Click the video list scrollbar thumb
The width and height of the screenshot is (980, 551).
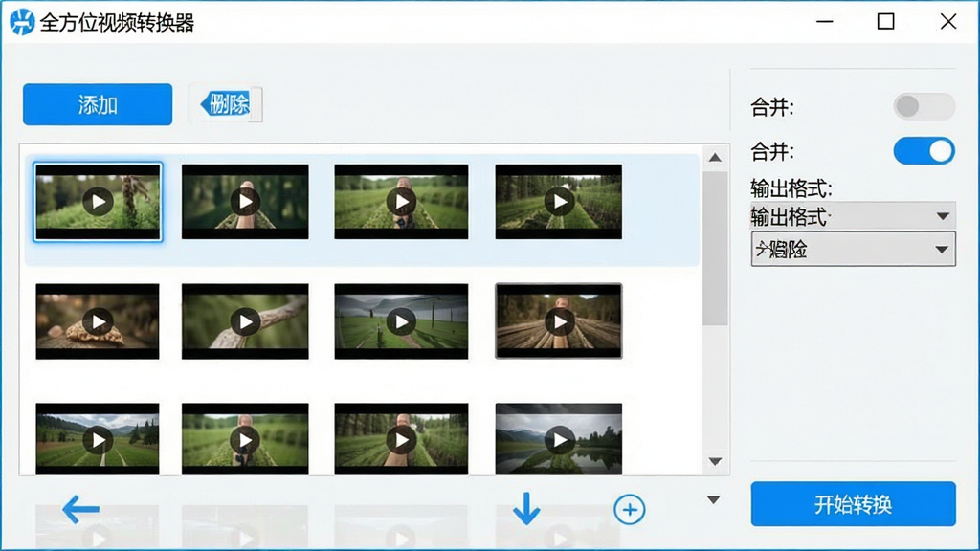[715, 248]
